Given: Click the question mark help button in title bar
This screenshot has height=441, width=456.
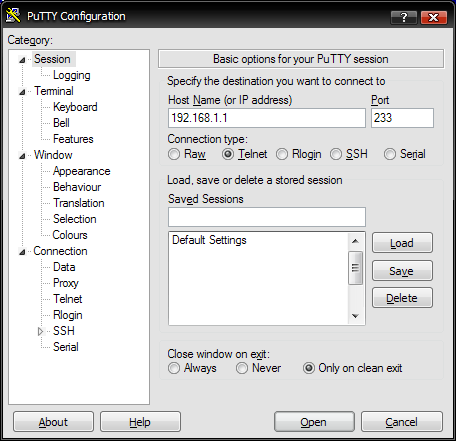Looking at the screenshot, I should [404, 17].
